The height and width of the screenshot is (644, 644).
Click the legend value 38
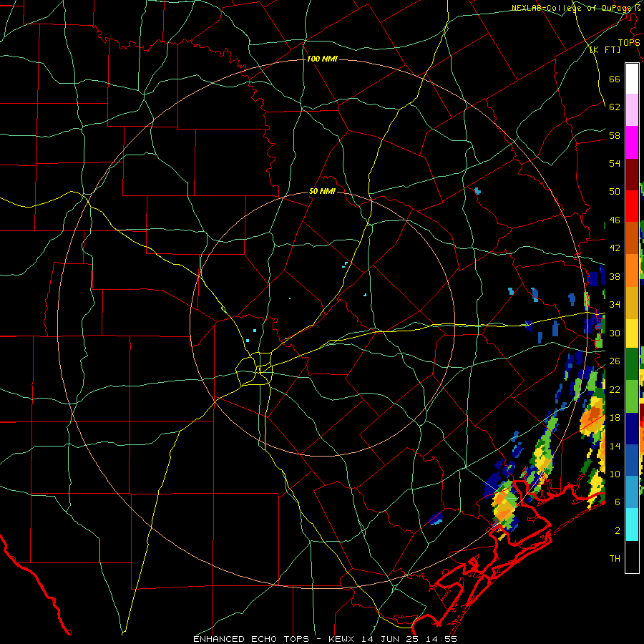coord(615,276)
